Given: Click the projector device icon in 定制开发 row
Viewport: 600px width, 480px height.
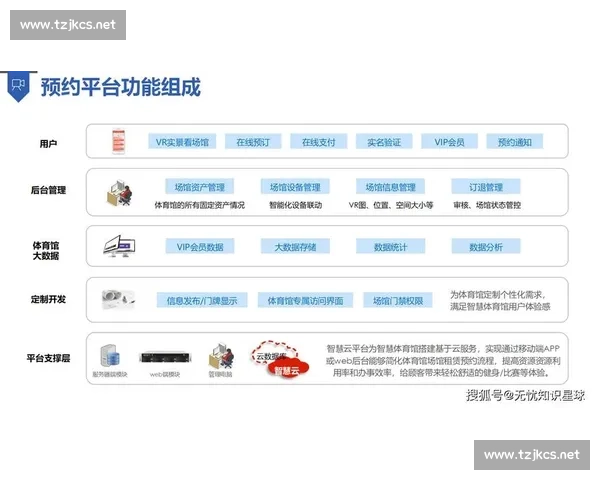Looking at the screenshot, I should tap(118, 299).
